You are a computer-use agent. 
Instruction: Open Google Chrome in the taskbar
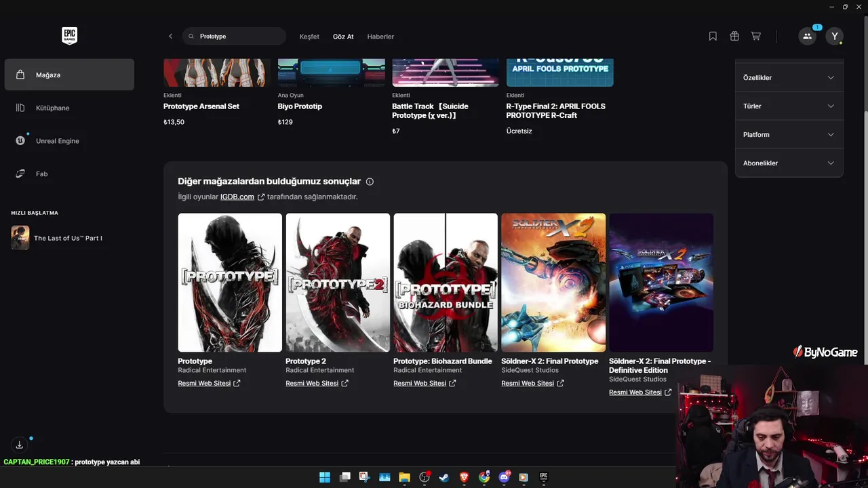coord(484,477)
